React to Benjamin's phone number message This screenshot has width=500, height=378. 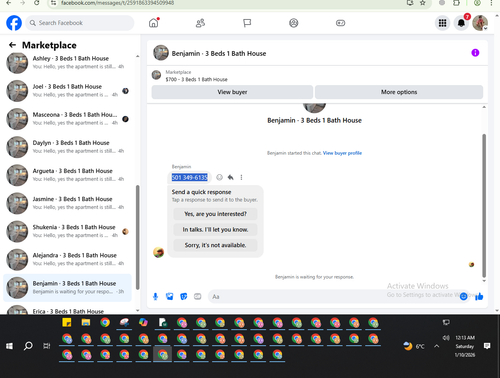coord(219,177)
